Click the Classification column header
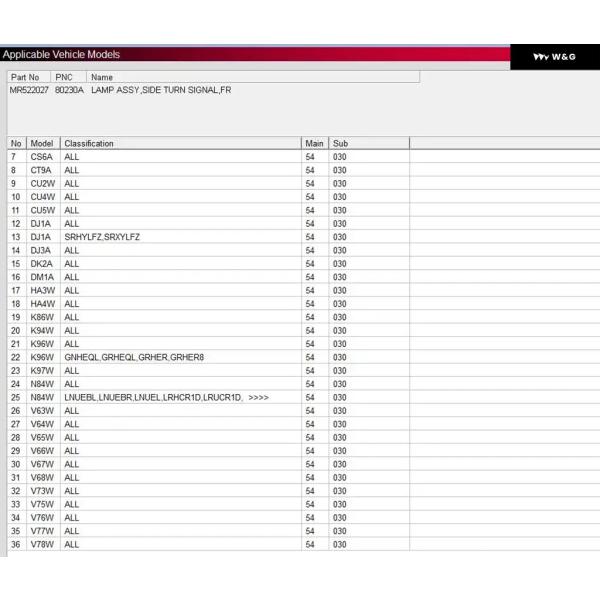Screen dimensions: 600x600 pyautogui.click(x=181, y=143)
